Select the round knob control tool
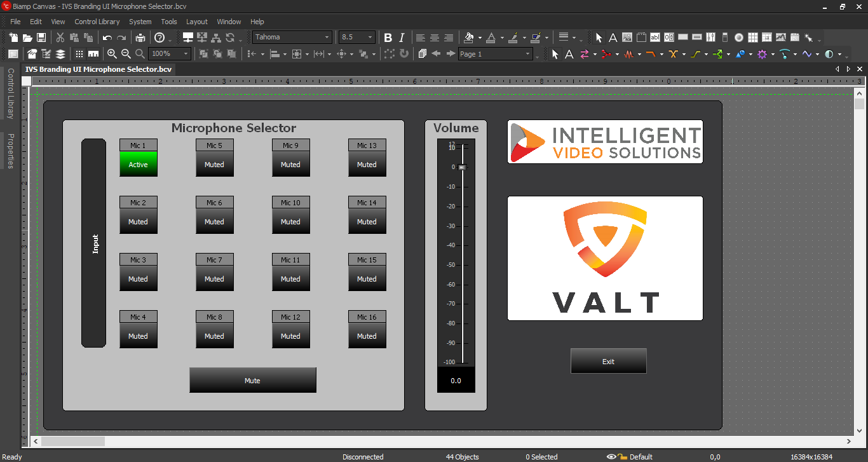 (x=739, y=37)
